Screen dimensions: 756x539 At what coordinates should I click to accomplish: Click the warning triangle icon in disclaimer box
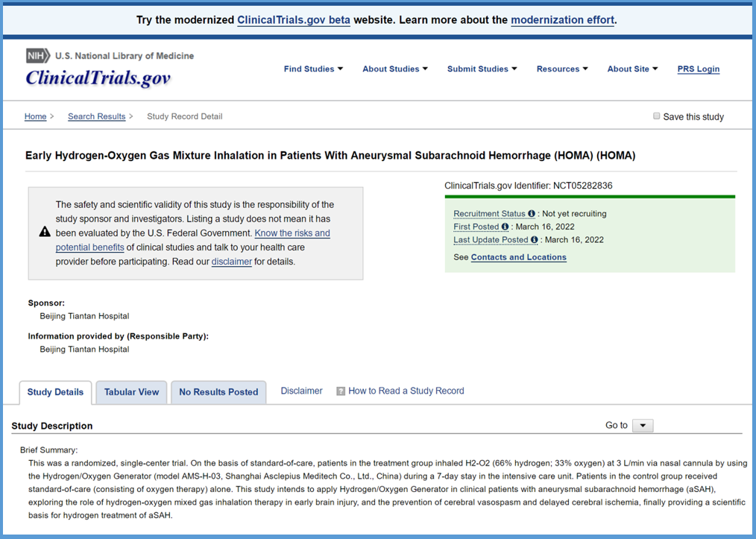(45, 232)
